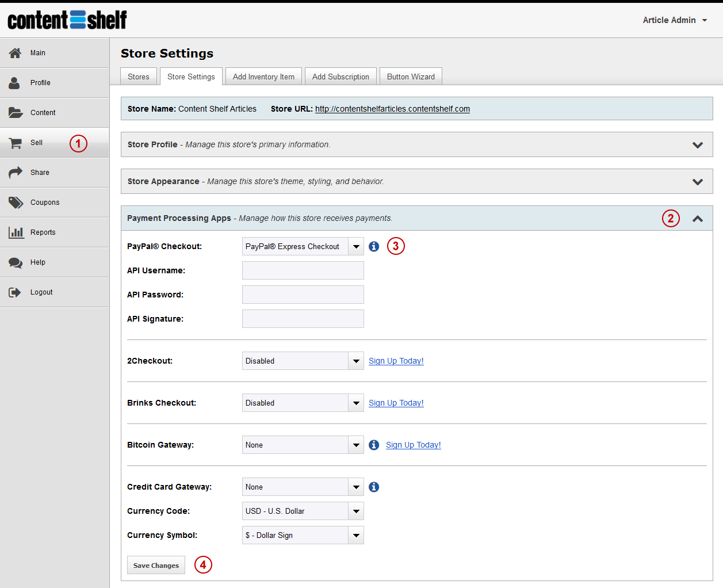Click the Store Appearance section title
Viewport: 723px width, 588px height.
[163, 181]
